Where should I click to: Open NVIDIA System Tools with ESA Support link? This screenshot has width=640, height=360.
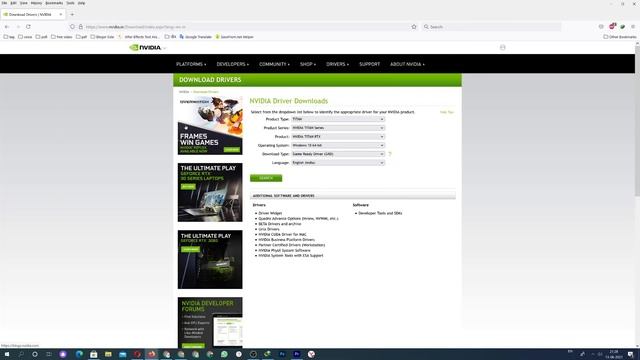(291, 256)
